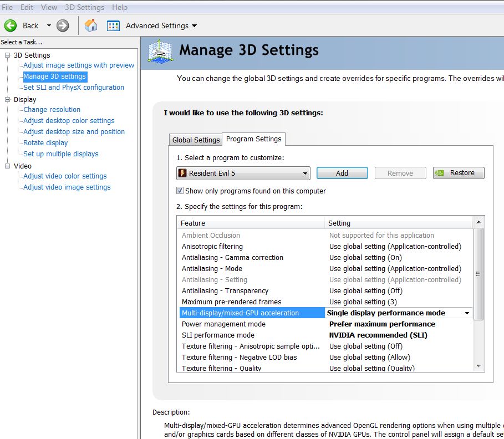
Task: Open the Edit menu
Action: click(x=27, y=7)
